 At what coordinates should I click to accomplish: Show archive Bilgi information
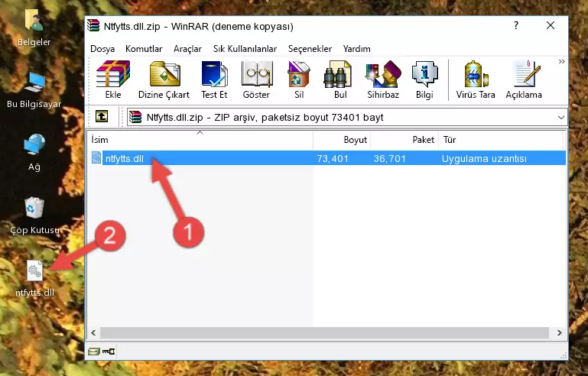(424, 79)
